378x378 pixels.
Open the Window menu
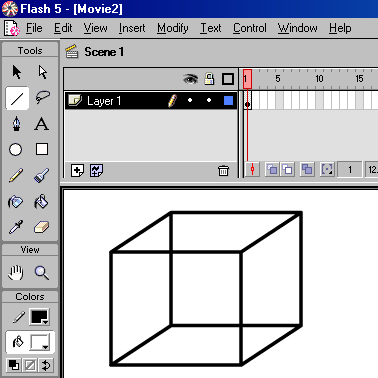(x=297, y=28)
